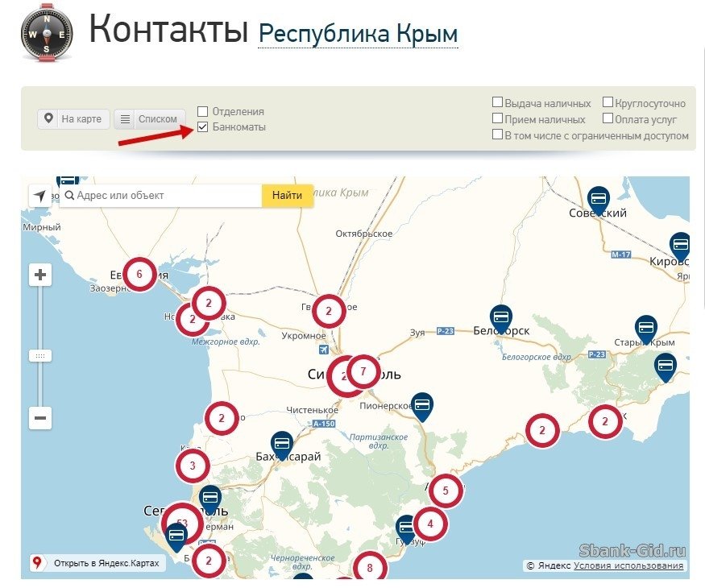
Task: Switch to the На карте view
Action: pyautogui.click(x=72, y=118)
